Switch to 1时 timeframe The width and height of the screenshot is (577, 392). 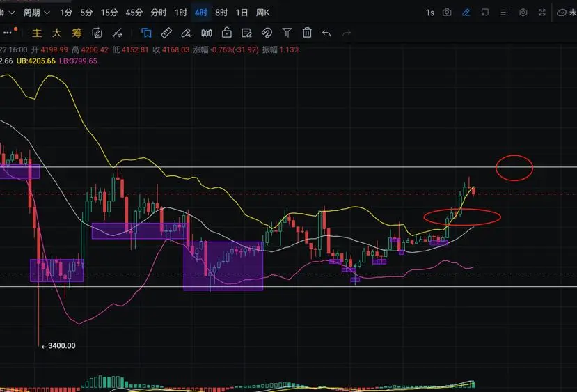click(181, 13)
